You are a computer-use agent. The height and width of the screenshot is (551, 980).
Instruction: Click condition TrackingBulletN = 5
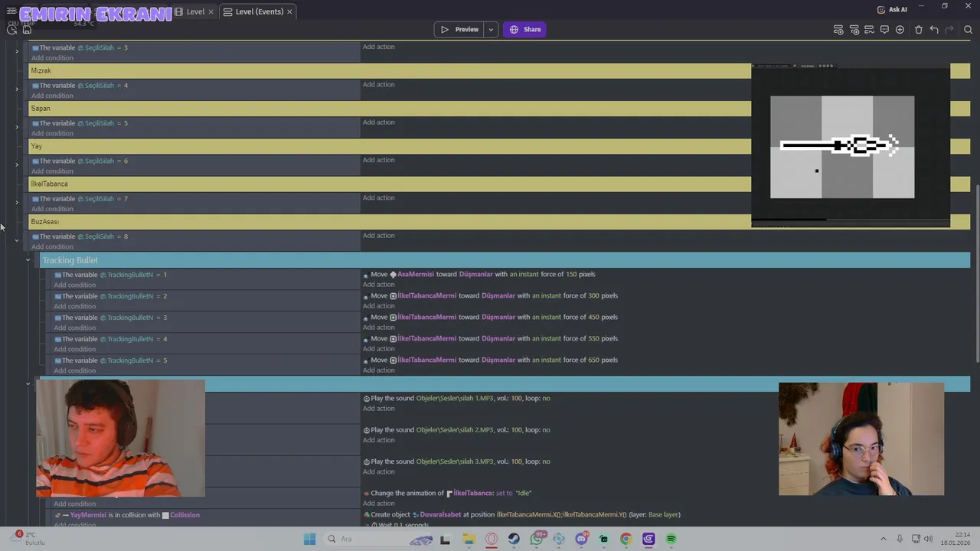pos(110,360)
